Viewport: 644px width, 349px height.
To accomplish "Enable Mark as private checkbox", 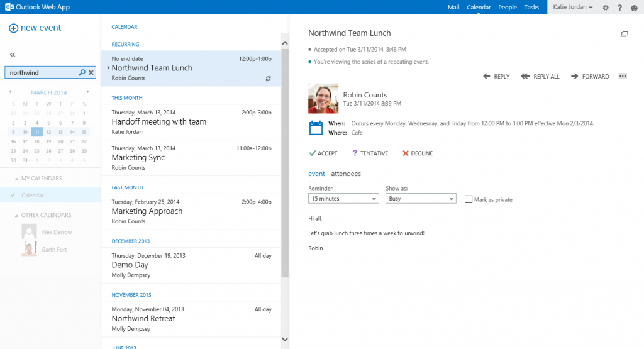I will [x=468, y=199].
